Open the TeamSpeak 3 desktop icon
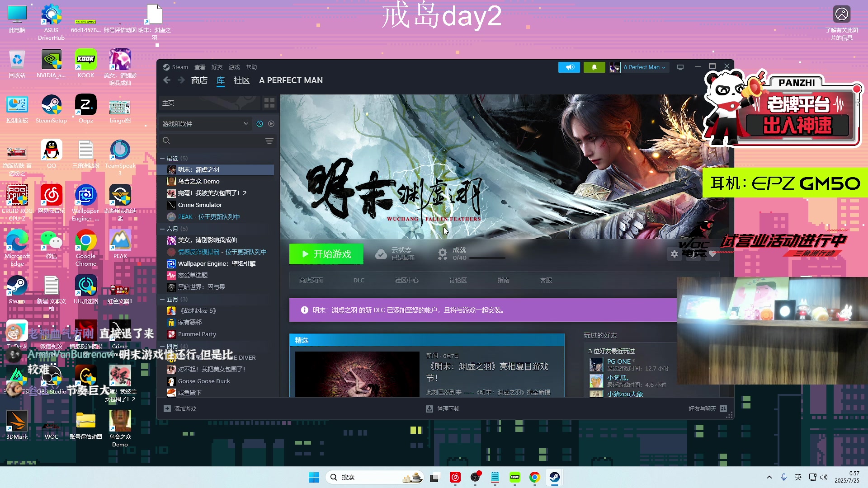The width and height of the screenshot is (868, 488). tap(120, 157)
